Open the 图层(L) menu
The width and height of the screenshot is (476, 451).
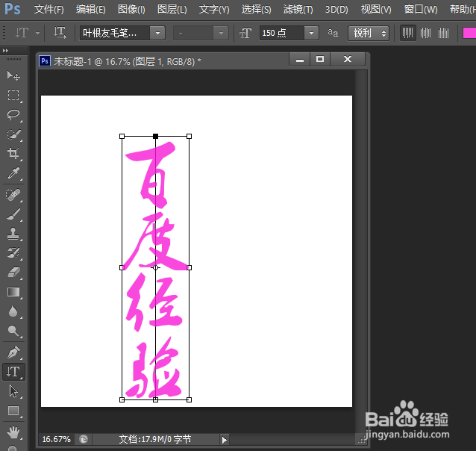pyautogui.click(x=172, y=10)
